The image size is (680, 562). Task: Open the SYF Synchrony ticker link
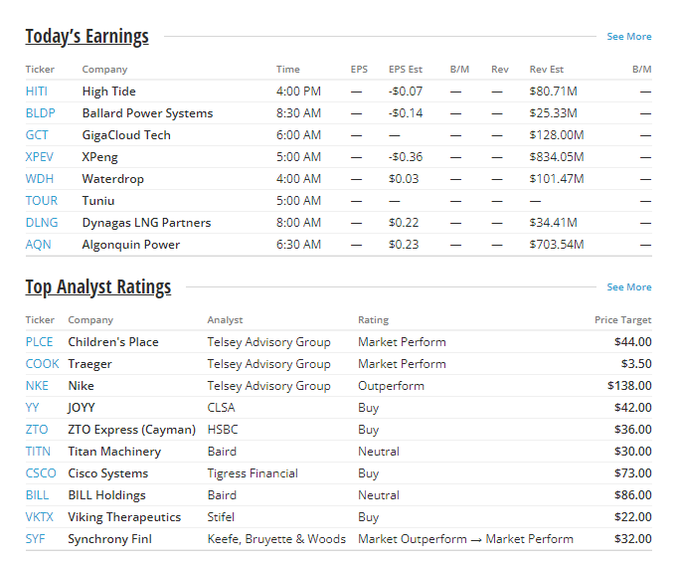pyautogui.click(x=36, y=540)
